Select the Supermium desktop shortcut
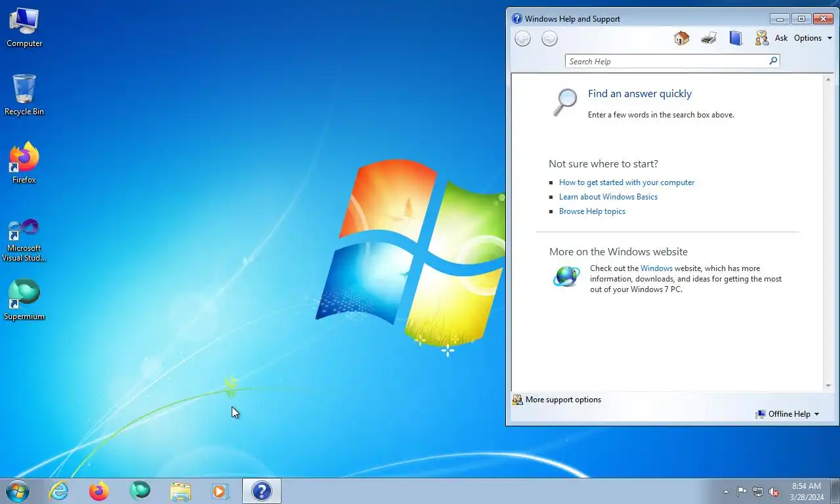The width and height of the screenshot is (840, 504). point(24,300)
